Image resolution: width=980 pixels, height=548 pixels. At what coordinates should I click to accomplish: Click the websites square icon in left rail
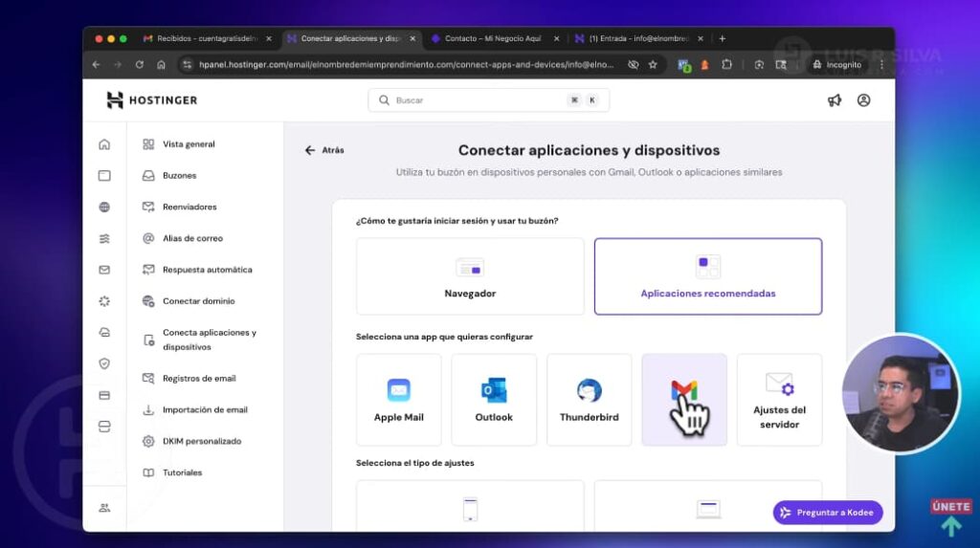point(104,176)
